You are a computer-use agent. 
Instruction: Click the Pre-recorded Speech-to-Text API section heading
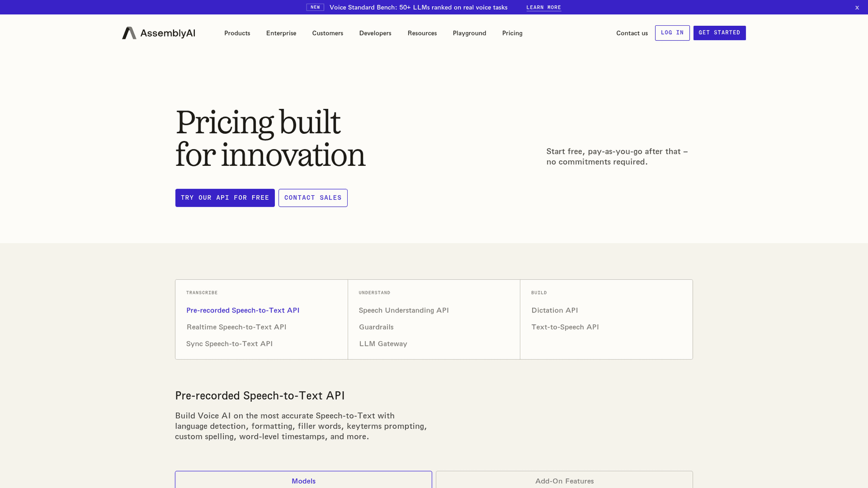click(260, 396)
